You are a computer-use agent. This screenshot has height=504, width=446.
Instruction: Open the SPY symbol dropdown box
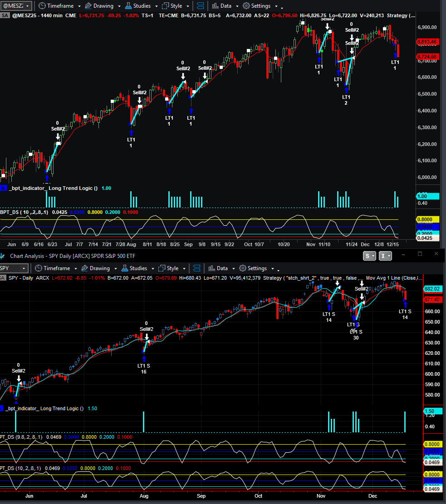(x=14, y=268)
